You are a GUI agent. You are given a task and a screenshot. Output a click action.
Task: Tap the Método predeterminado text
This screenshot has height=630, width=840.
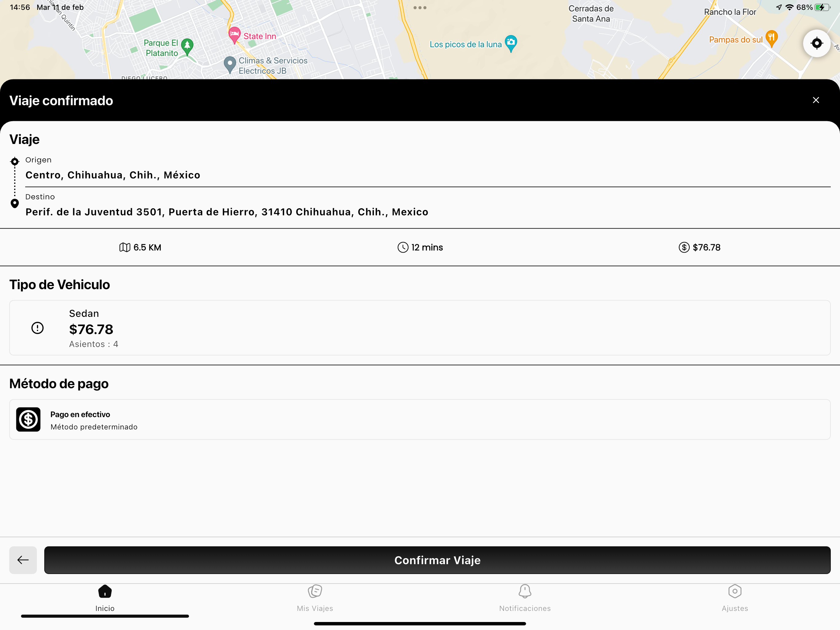coord(94,427)
